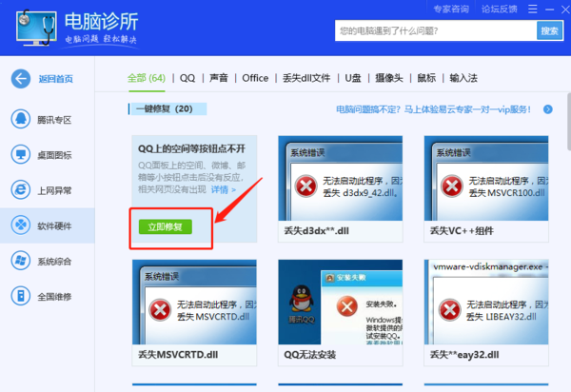Open the 丢失**eay32.dll problem card

point(486,312)
